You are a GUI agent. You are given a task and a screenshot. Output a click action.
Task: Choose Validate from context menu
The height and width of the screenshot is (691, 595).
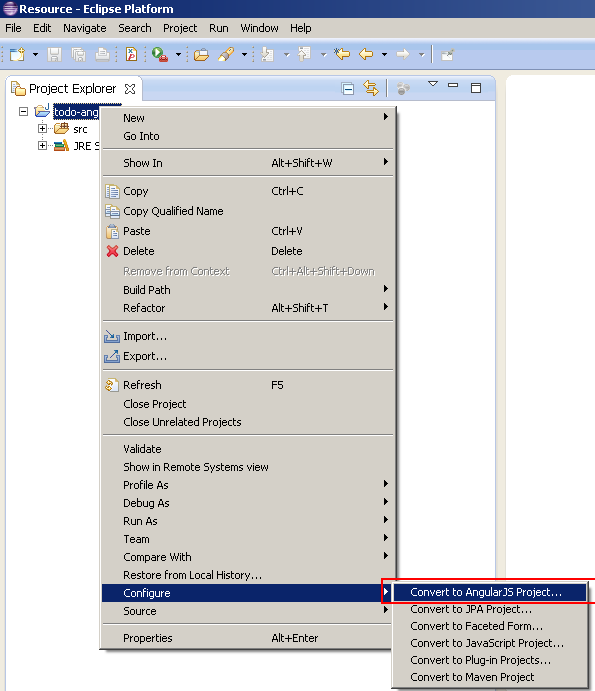(x=247, y=449)
